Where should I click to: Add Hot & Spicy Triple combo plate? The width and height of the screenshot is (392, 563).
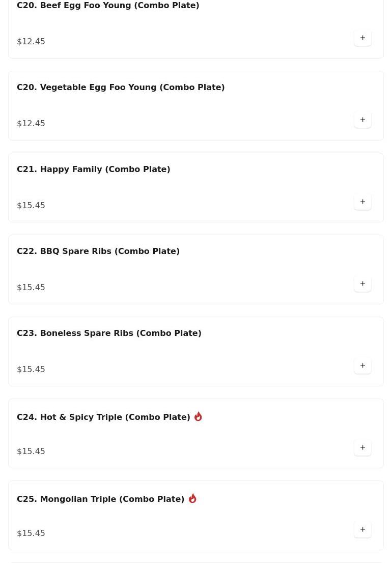(362, 448)
